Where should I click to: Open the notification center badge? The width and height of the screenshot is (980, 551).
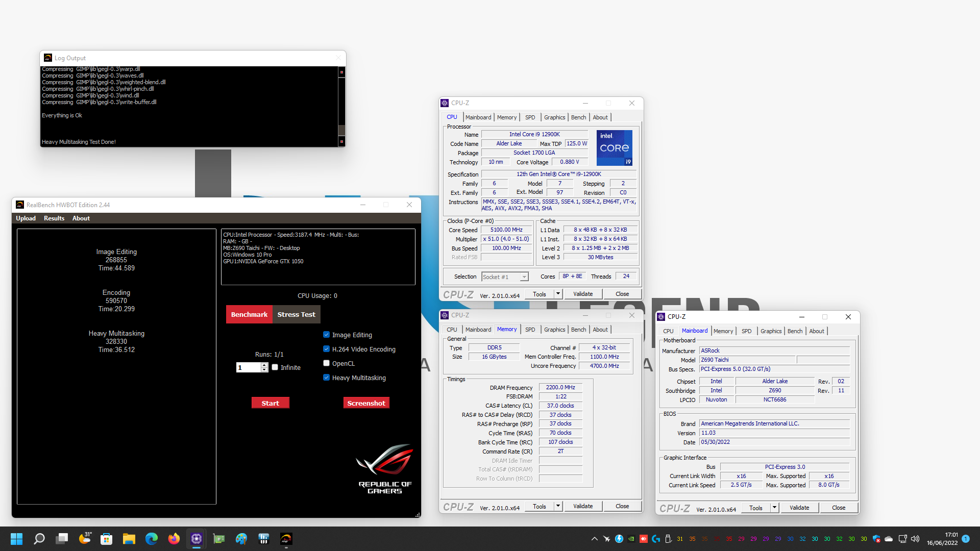[x=966, y=539]
